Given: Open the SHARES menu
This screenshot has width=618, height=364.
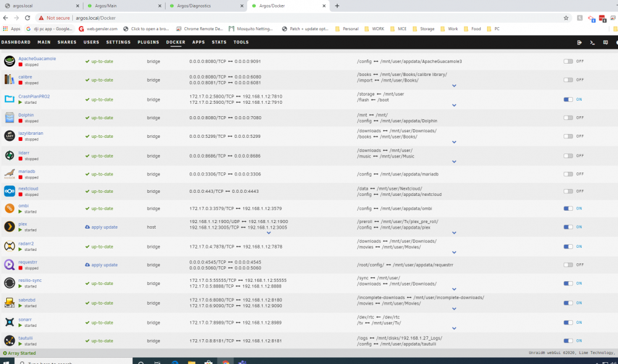Looking at the screenshot, I should (x=67, y=42).
